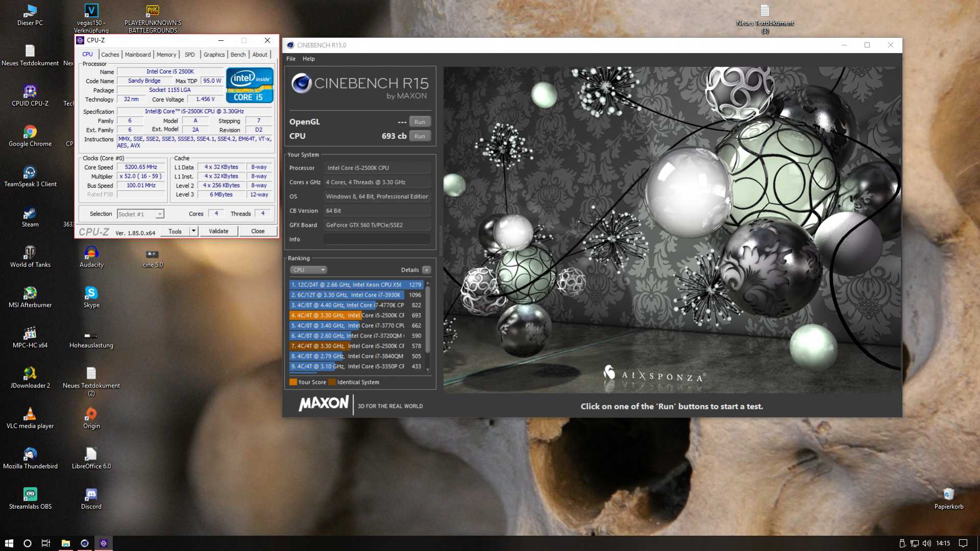Select ranking row i7-3840QM scoring 505
This screenshot has width=980, height=551.
pyautogui.click(x=356, y=356)
